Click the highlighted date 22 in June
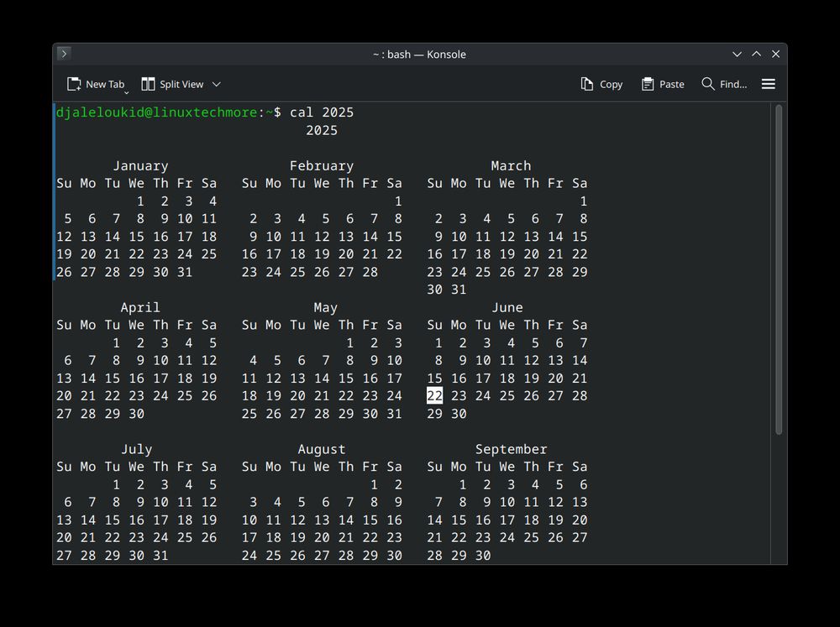The height and width of the screenshot is (627, 840). [x=433, y=395]
